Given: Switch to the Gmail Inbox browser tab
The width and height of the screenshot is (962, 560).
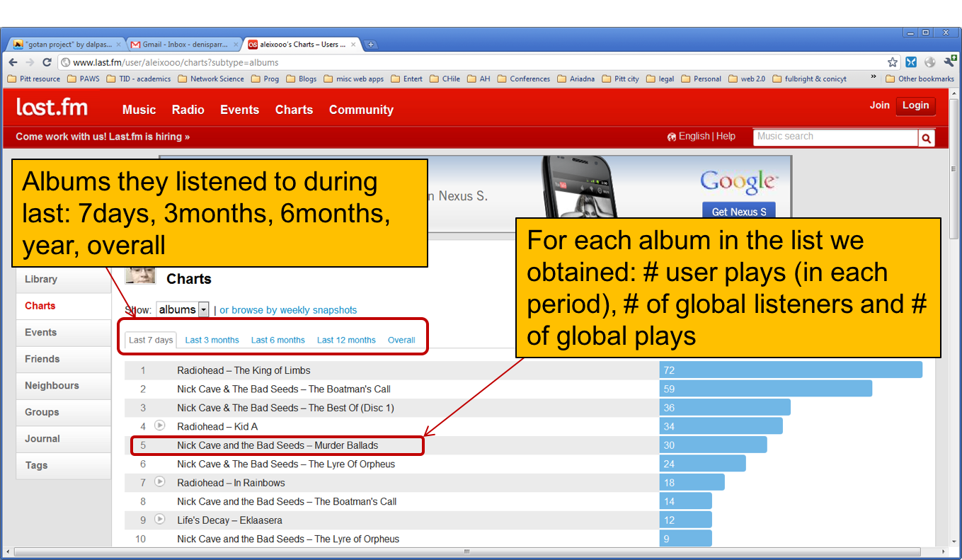Looking at the screenshot, I should [183, 44].
